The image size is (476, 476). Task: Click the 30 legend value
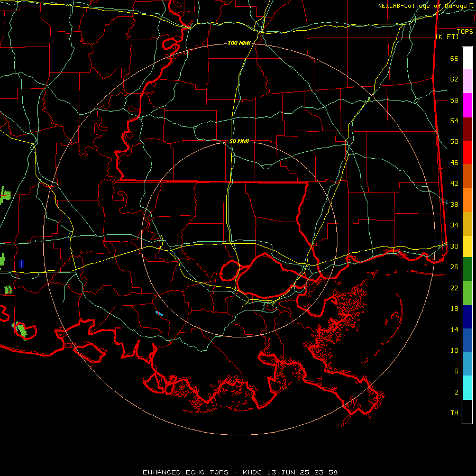pos(454,246)
